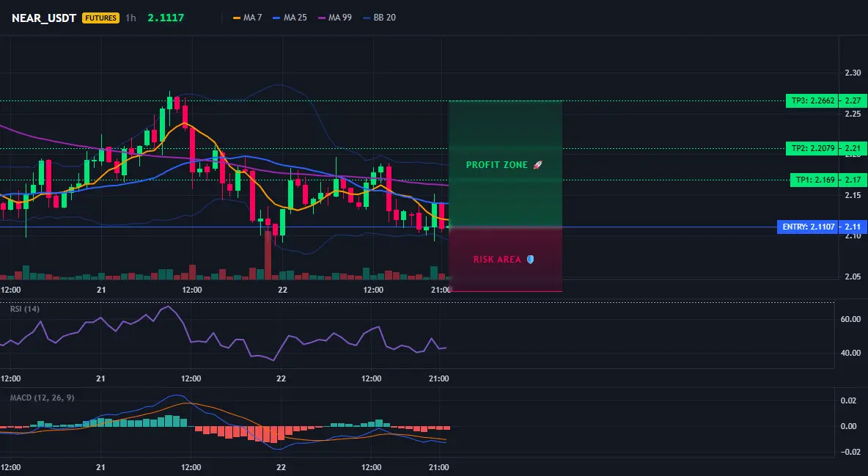Click the 40.00 RSI axis label
Viewport: 868px width, 476px height.
[x=850, y=353]
